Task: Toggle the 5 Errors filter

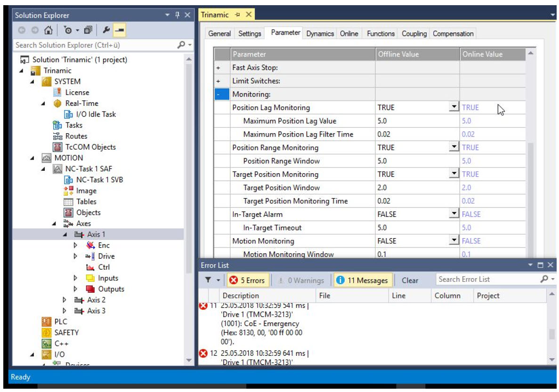Action: [247, 280]
